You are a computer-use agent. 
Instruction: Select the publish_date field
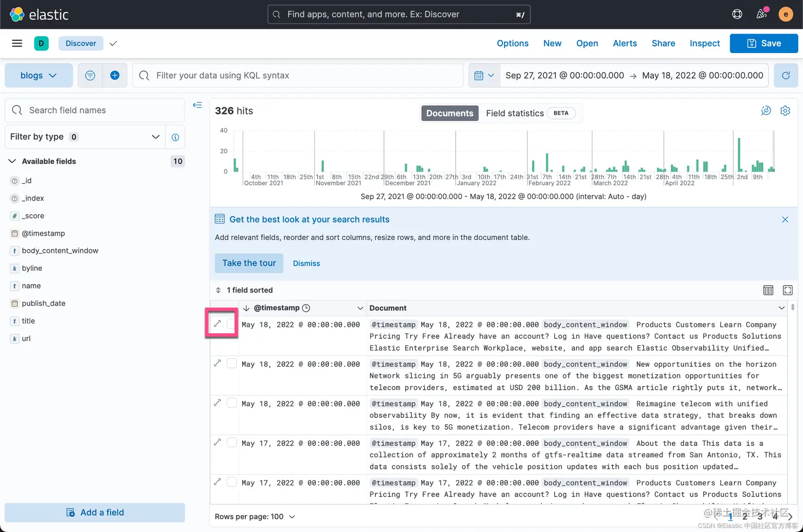pyautogui.click(x=44, y=304)
